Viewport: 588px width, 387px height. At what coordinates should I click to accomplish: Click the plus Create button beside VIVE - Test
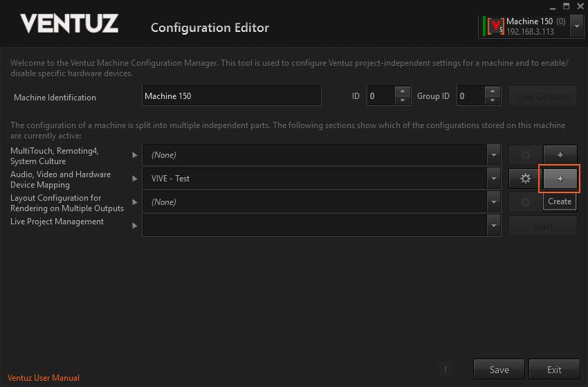[560, 179]
